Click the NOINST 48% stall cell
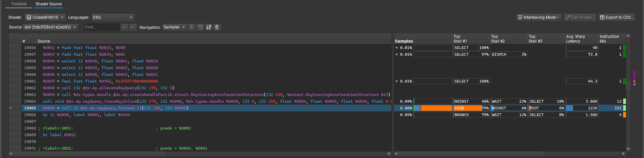 [x=471, y=101]
